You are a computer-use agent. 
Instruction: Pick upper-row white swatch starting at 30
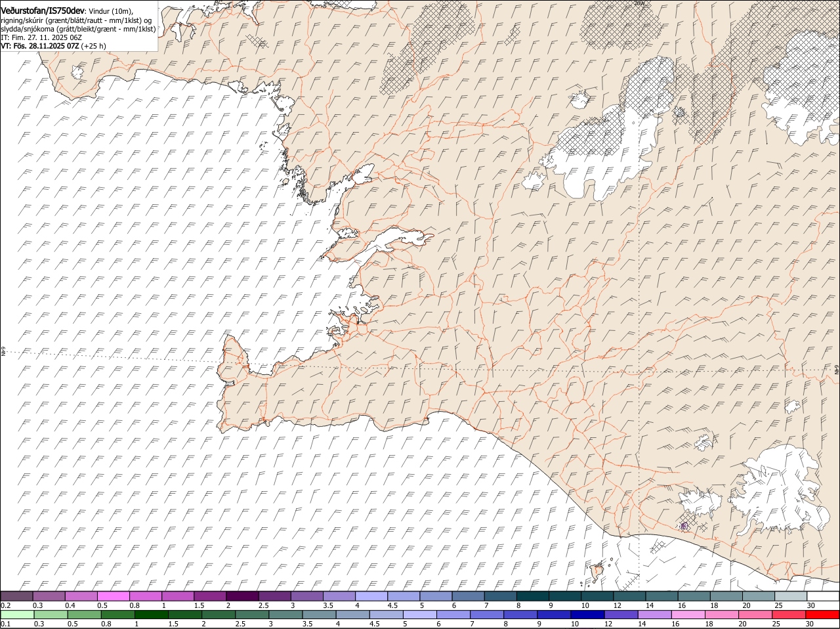click(x=822, y=596)
